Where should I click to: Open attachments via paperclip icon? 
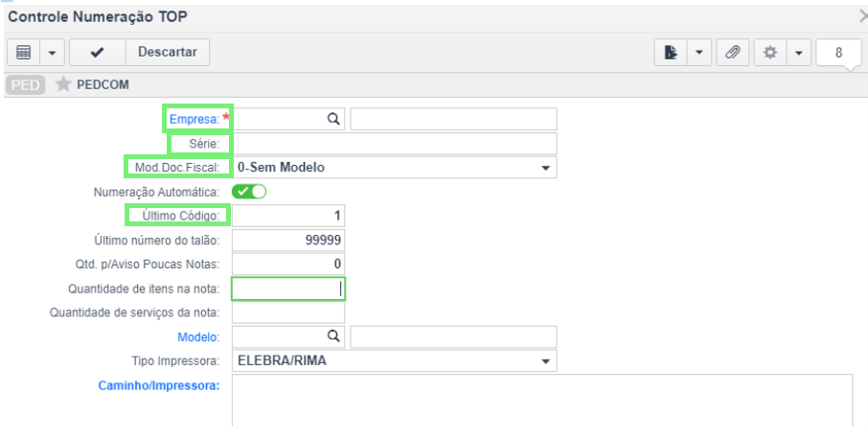pos(733,53)
